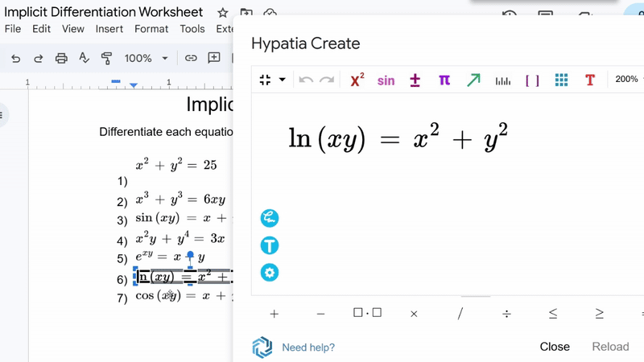
Task: Open the Need help? link
Action: [308, 348]
